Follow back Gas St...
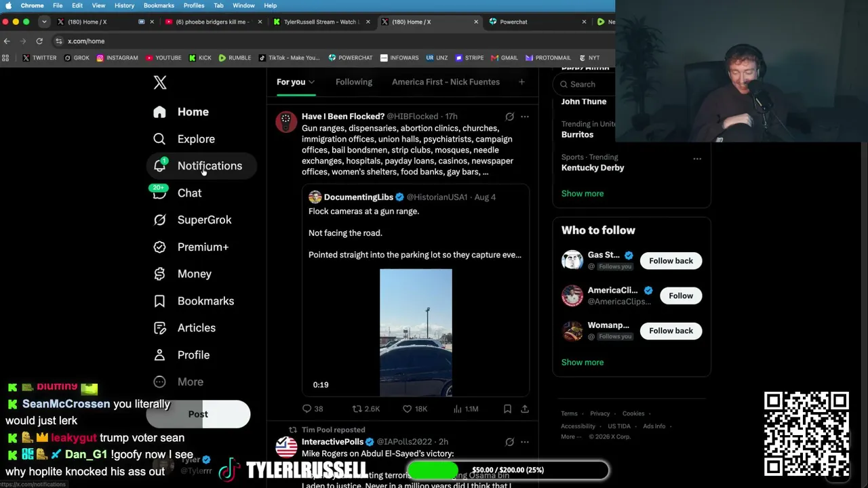The height and width of the screenshot is (488, 868). (x=671, y=261)
